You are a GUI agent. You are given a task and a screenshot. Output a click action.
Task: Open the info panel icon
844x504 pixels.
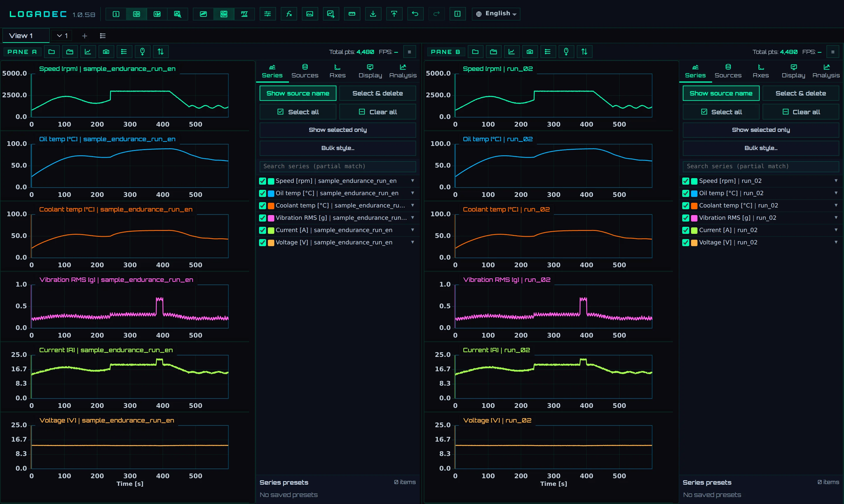[457, 14]
